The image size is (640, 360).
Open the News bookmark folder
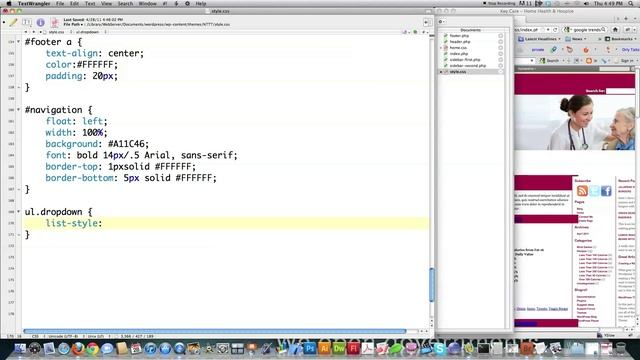pos(576,39)
